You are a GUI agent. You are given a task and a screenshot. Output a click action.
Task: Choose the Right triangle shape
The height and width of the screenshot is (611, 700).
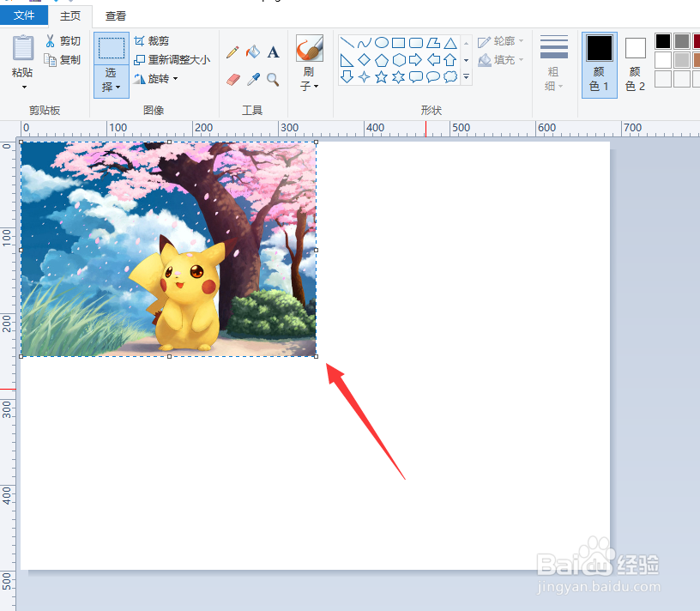[347, 60]
